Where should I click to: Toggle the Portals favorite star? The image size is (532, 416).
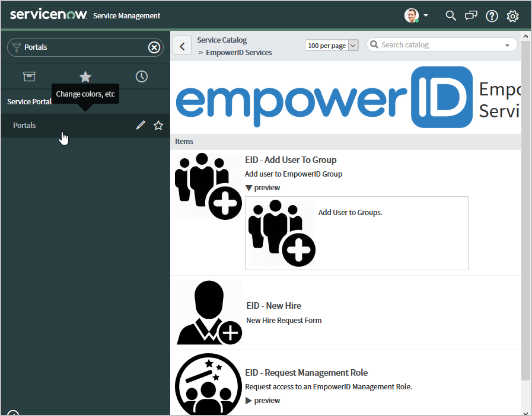click(158, 125)
